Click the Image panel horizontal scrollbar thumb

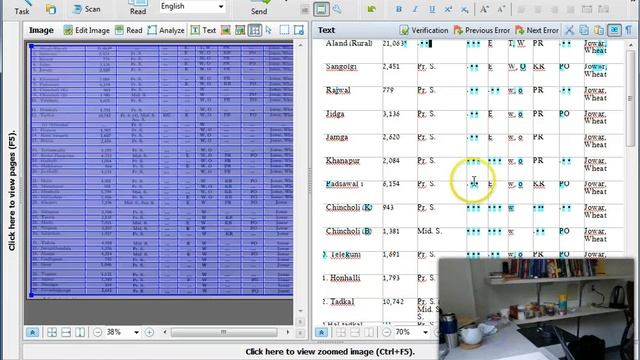tap(224, 332)
